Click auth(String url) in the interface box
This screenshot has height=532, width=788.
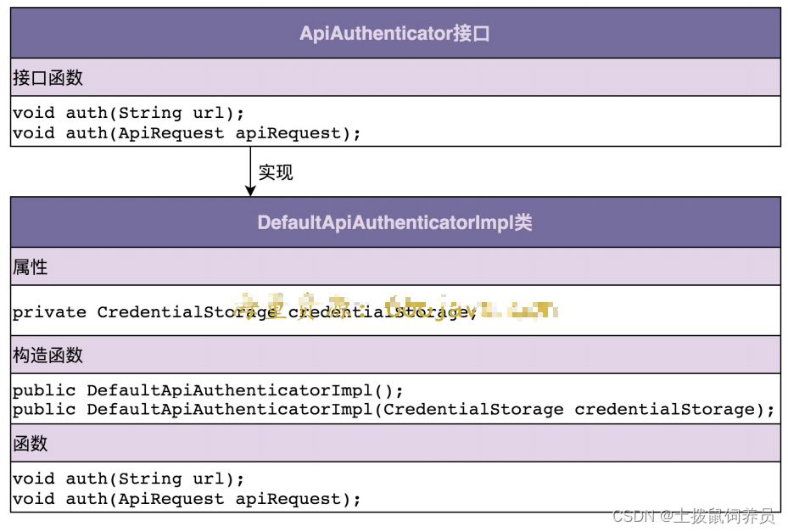pos(128,113)
